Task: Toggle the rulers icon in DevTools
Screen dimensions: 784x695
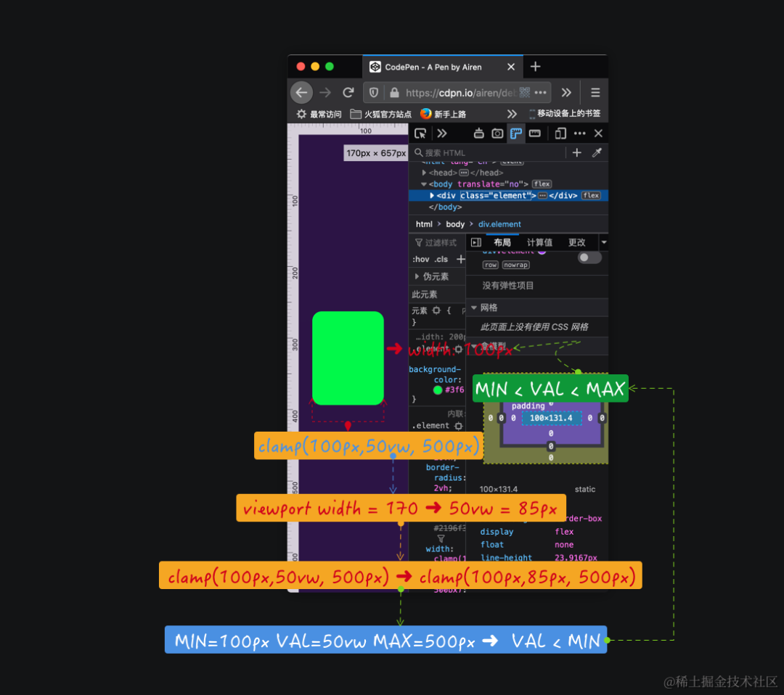Action: pos(515,133)
